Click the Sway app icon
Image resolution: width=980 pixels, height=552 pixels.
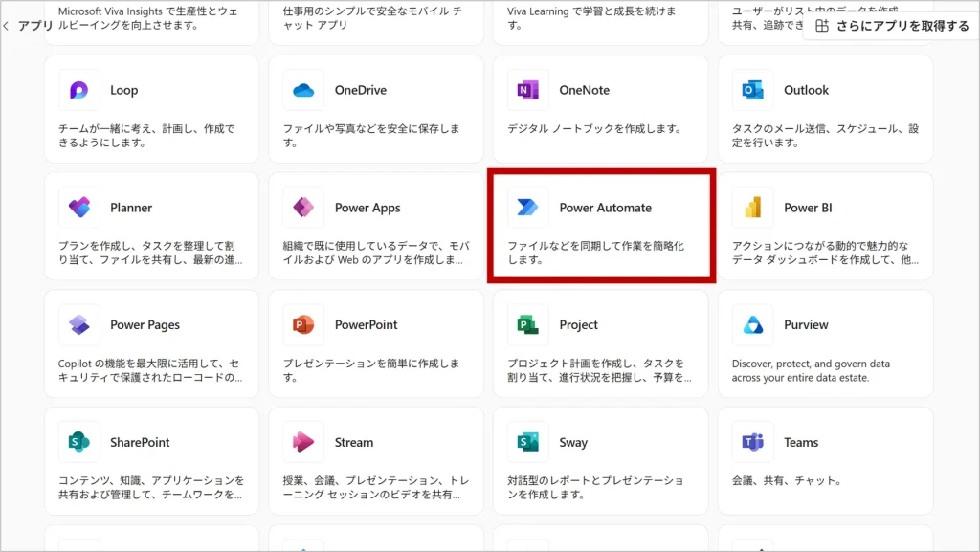pyautogui.click(x=527, y=442)
